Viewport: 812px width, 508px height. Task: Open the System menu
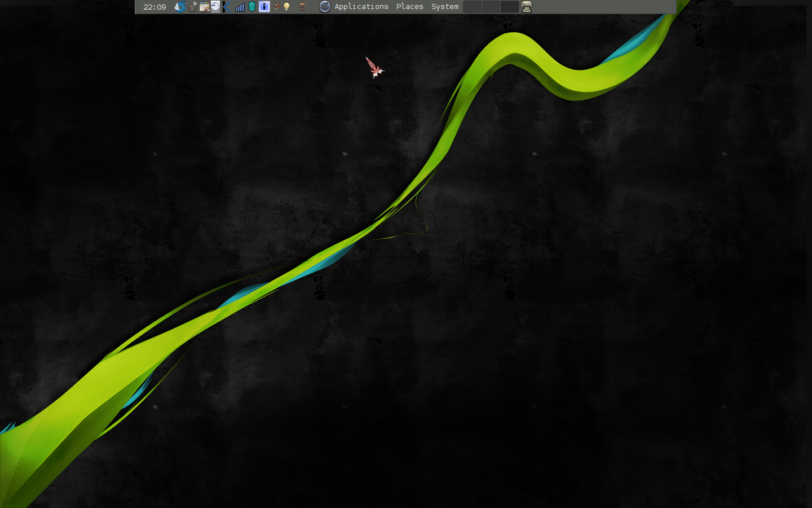[445, 7]
